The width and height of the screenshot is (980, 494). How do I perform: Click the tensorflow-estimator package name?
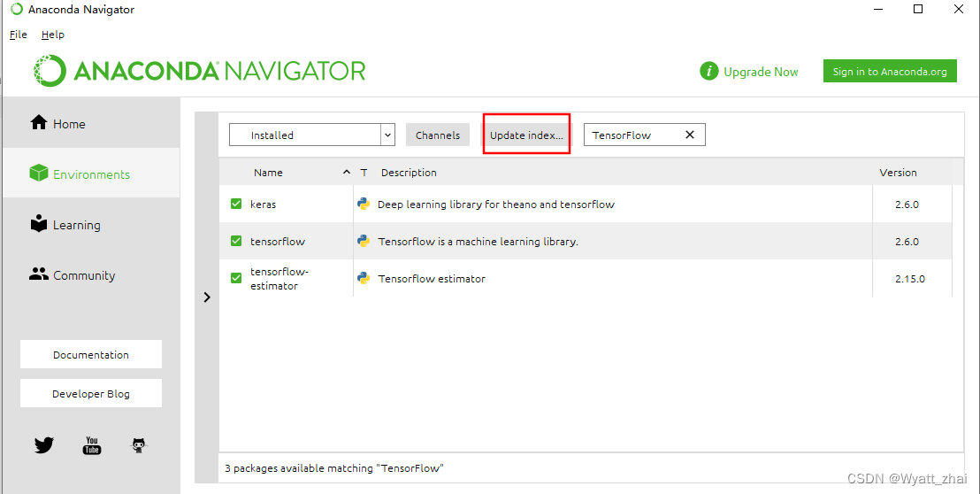click(x=279, y=279)
